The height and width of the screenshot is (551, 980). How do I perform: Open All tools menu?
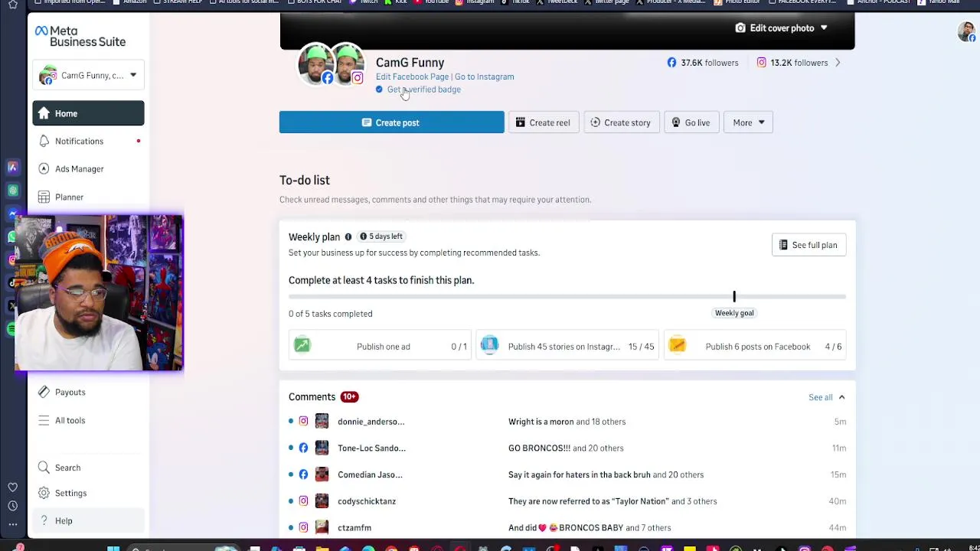point(88,420)
